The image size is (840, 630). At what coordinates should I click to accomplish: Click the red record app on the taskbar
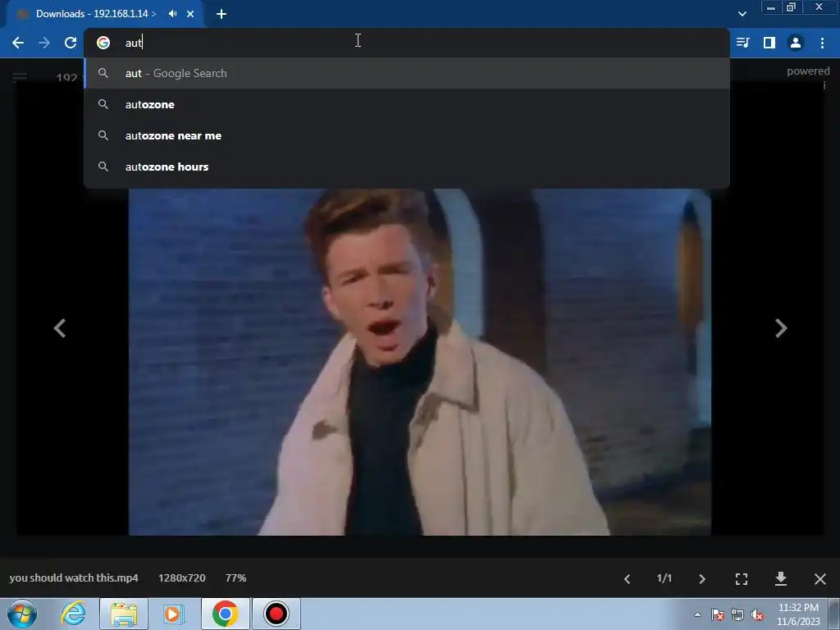pos(276,614)
